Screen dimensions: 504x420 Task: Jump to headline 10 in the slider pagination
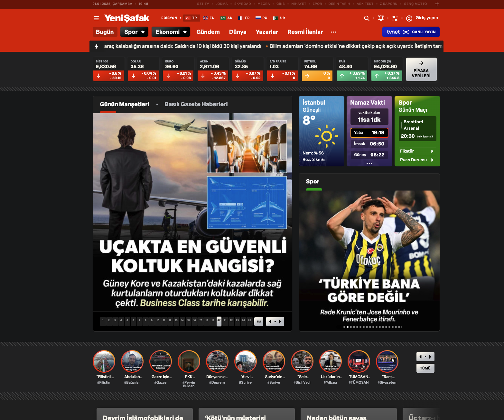[158, 321]
